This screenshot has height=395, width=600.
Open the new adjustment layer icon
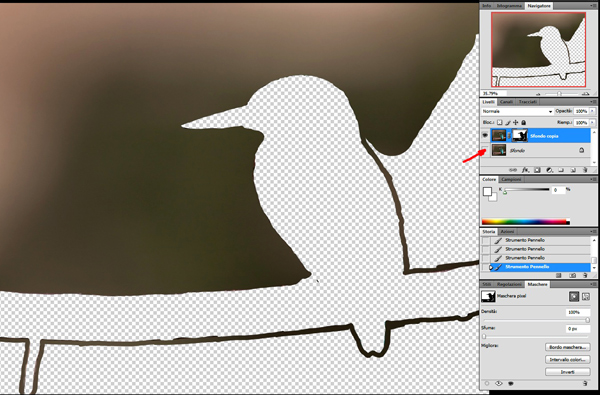coord(549,170)
